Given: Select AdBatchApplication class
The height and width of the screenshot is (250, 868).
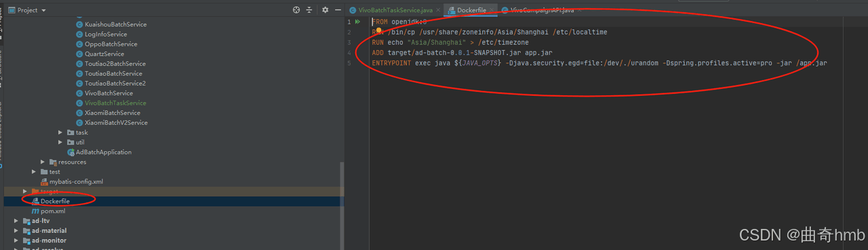Looking at the screenshot, I should [104, 152].
